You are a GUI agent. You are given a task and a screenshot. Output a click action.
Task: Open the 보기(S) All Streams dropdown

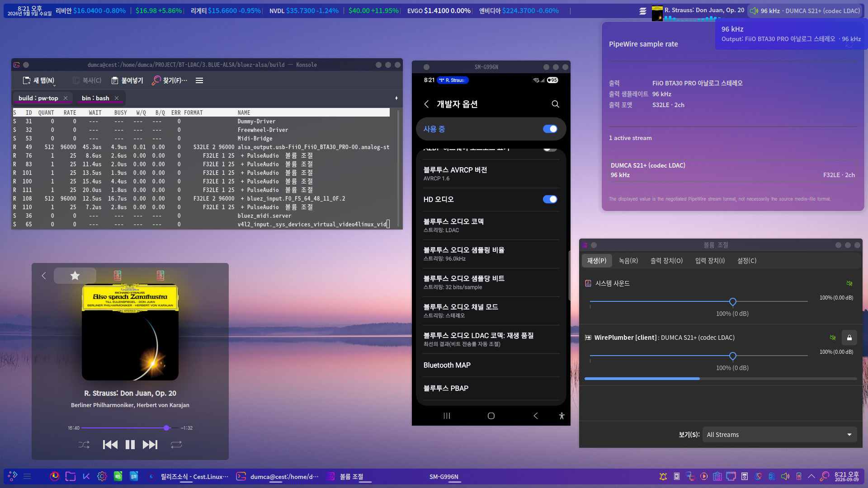pyautogui.click(x=780, y=435)
